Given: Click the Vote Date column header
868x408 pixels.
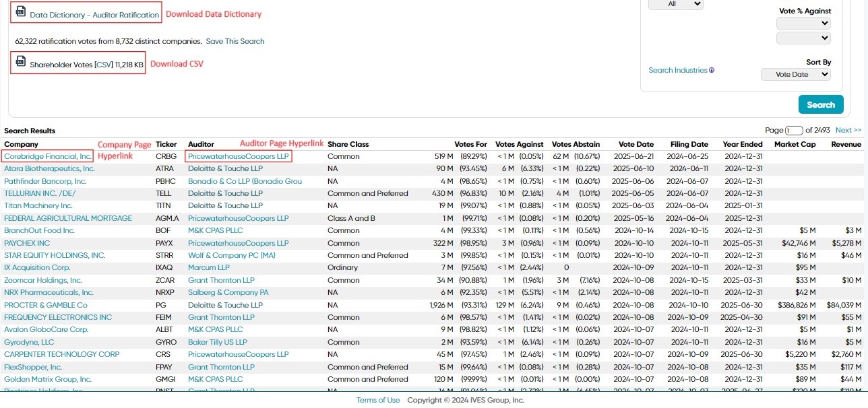Looking at the screenshot, I should [636, 144].
